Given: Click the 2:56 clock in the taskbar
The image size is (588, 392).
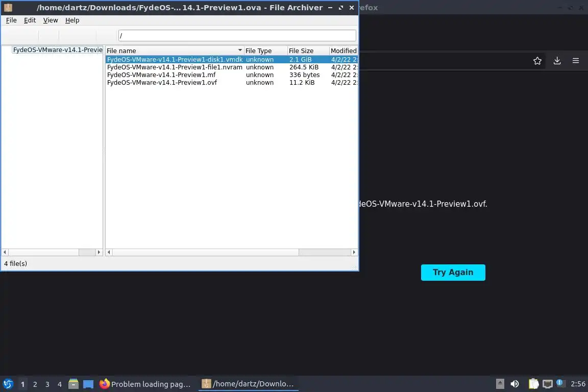Looking at the screenshot, I should (577, 384).
